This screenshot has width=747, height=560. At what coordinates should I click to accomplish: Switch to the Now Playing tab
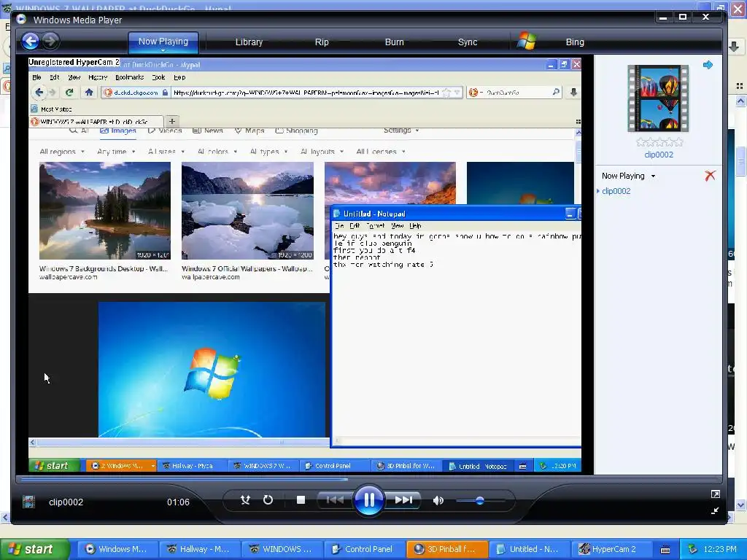(163, 42)
